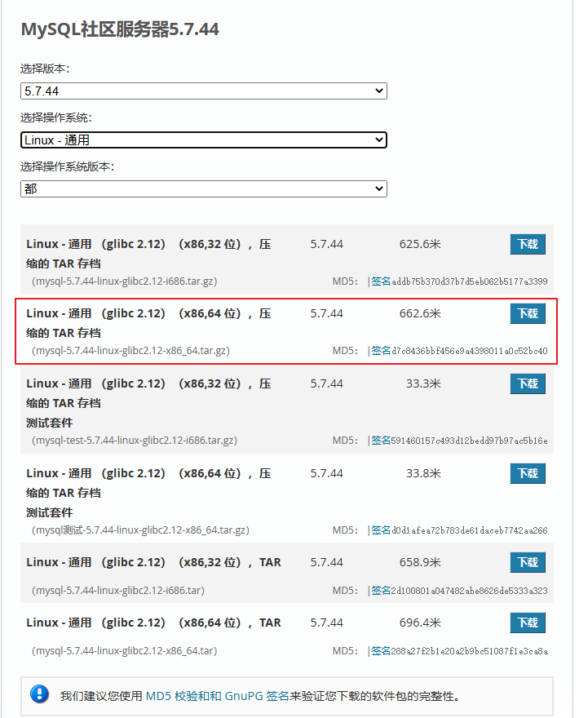Image resolution: width=588 pixels, height=718 pixels.
Task: Click the 625.6米 size value
Action: point(420,244)
